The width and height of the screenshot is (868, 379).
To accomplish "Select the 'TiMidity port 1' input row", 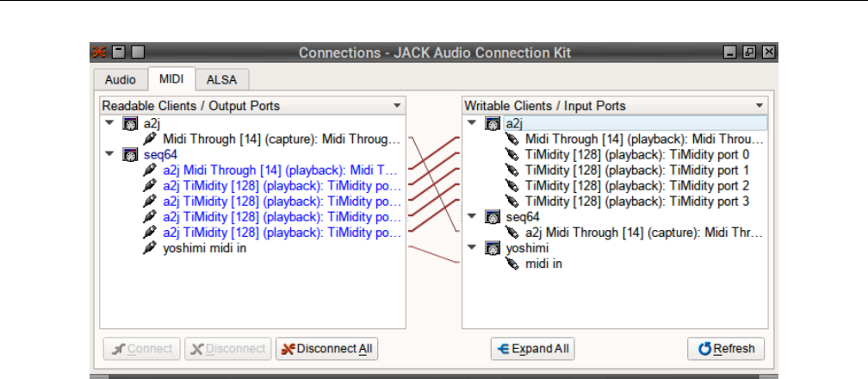I will (x=637, y=170).
